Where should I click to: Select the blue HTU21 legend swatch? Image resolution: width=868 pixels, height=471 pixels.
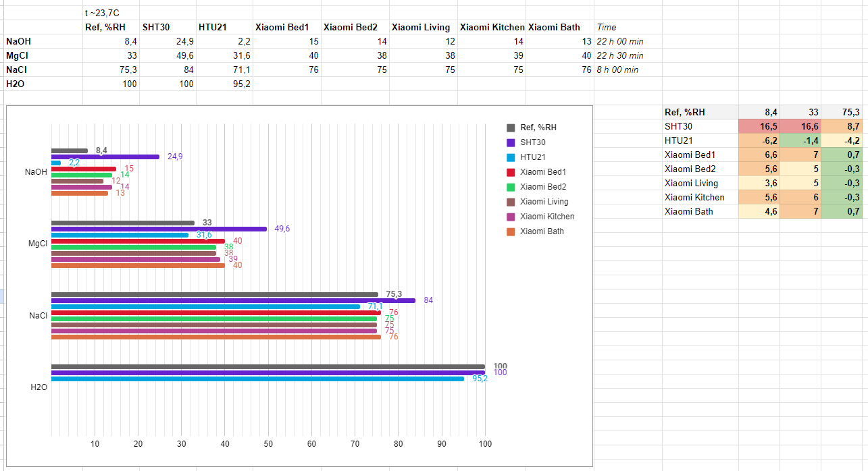511,157
